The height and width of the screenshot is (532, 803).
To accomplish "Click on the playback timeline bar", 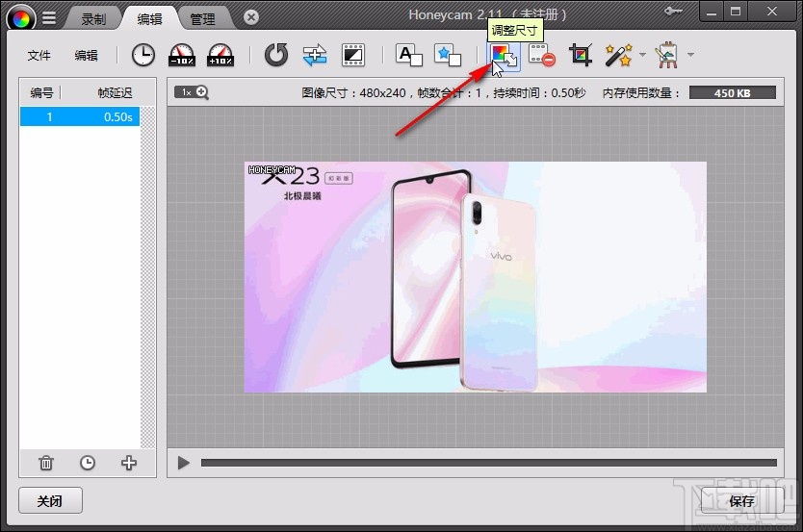I will coord(488,463).
